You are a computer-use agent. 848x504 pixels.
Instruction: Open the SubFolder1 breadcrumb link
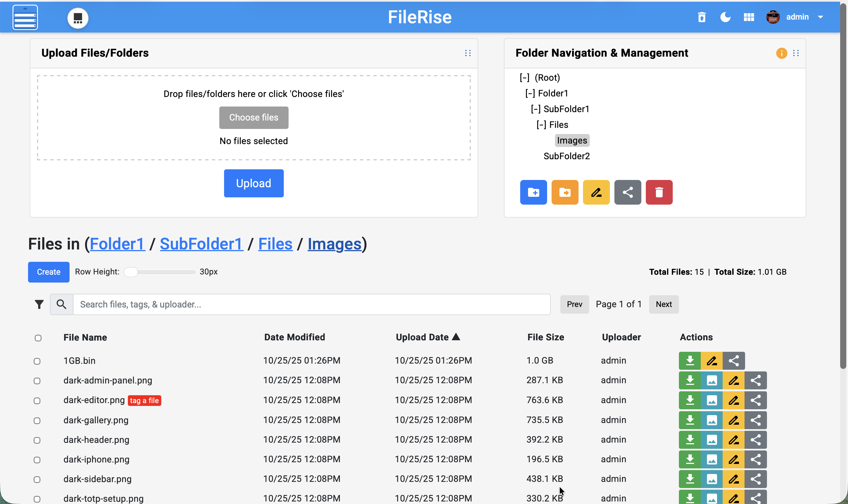pos(201,244)
